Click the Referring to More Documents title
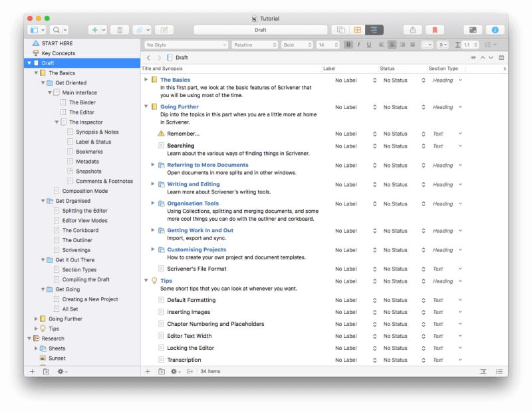 coord(207,165)
